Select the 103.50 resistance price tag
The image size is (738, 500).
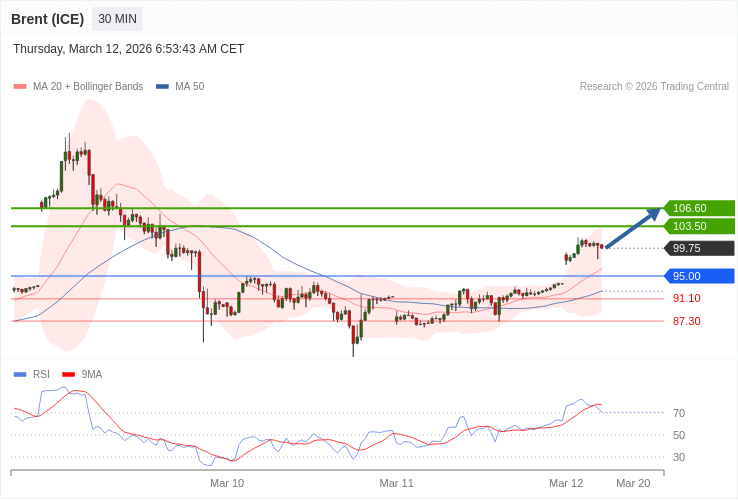coord(699,226)
